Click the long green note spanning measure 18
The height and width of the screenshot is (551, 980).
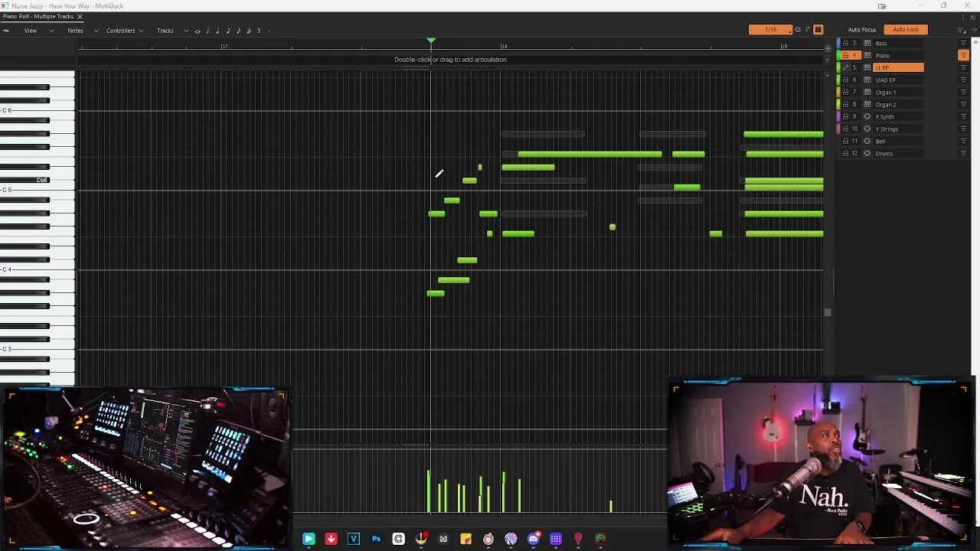(x=590, y=154)
